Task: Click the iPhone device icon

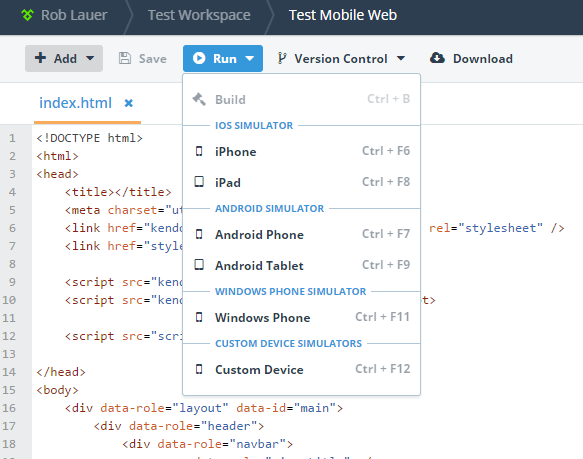Action: [199, 151]
